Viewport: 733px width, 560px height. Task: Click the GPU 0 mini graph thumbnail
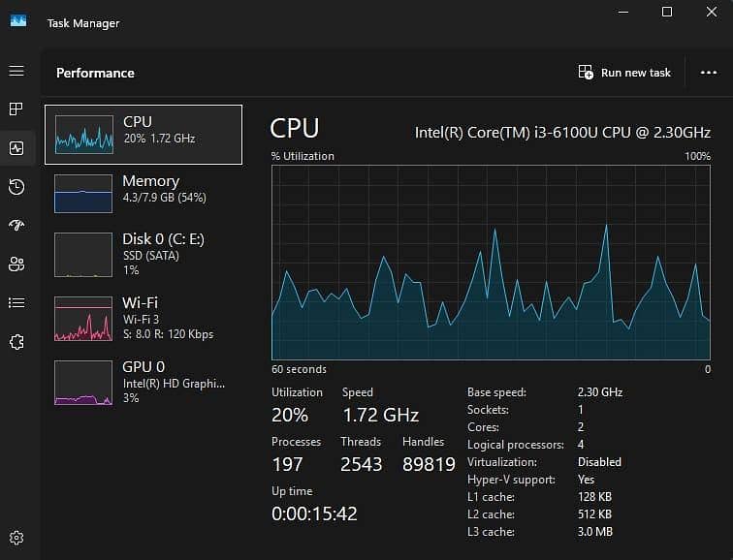click(83, 382)
